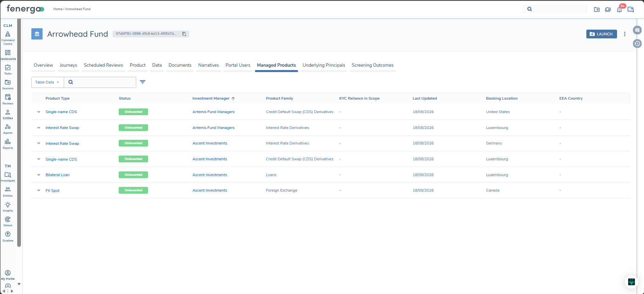This screenshot has height=294, width=644.
Task: Open the Bilateral Loan product link
Action: coord(58,175)
